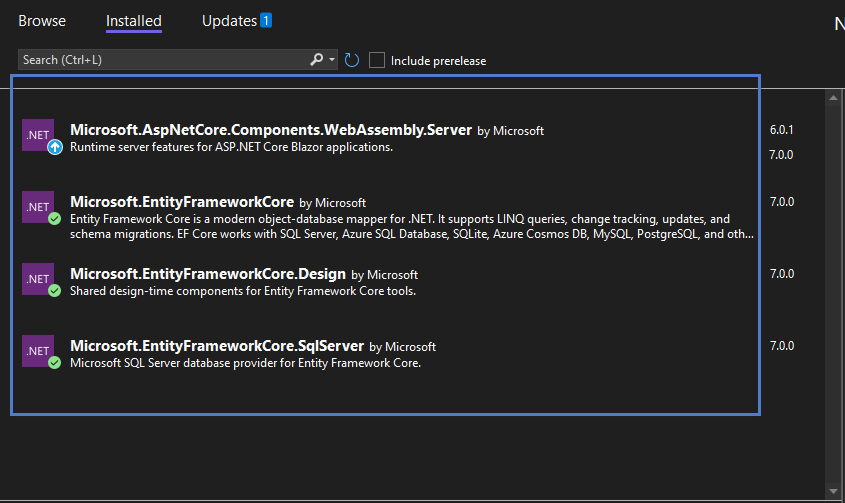The height and width of the screenshot is (503, 845).
Task: Click the EntityFrameworkCore .NET package icon
Action: tap(38, 207)
